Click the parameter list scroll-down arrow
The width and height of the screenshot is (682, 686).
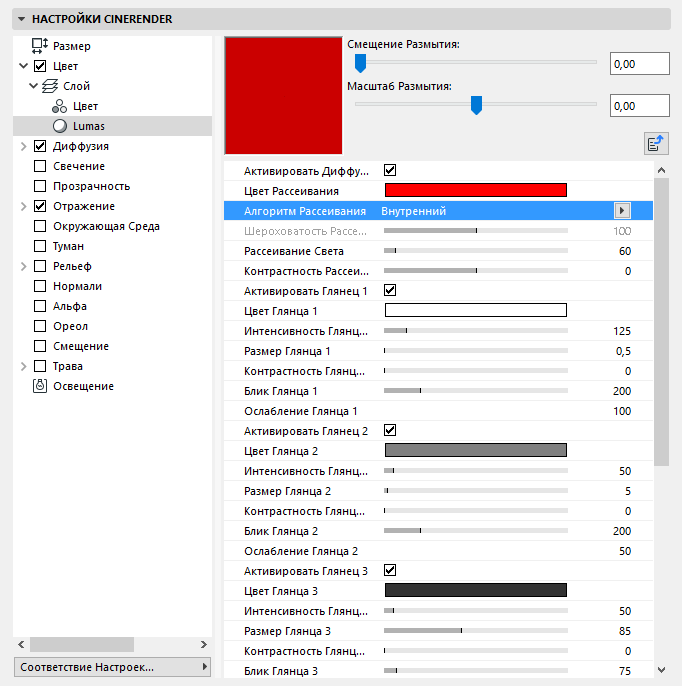coord(661,669)
